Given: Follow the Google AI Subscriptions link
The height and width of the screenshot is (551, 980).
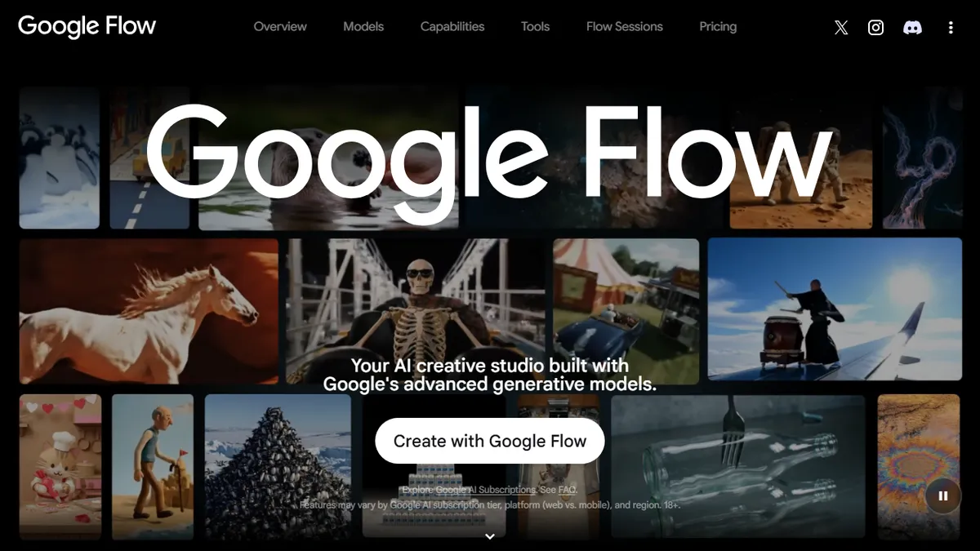Looking at the screenshot, I should [485, 490].
